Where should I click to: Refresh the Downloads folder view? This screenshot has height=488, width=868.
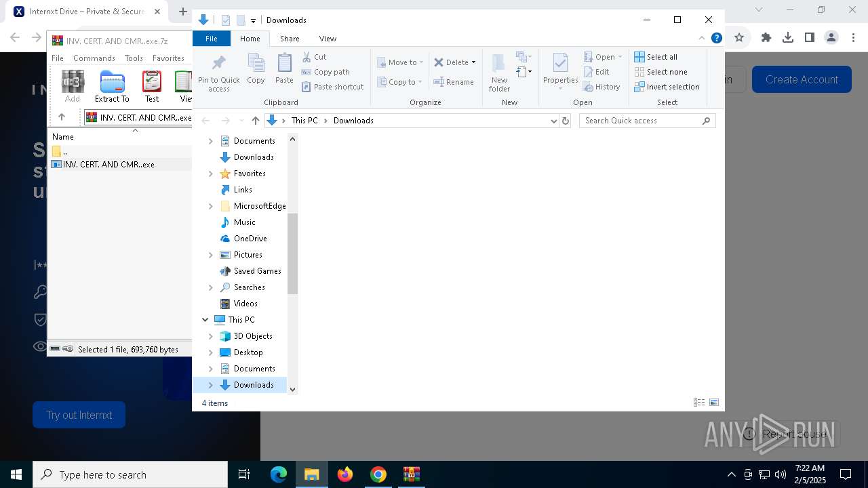pyautogui.click(x=566, y=121)
